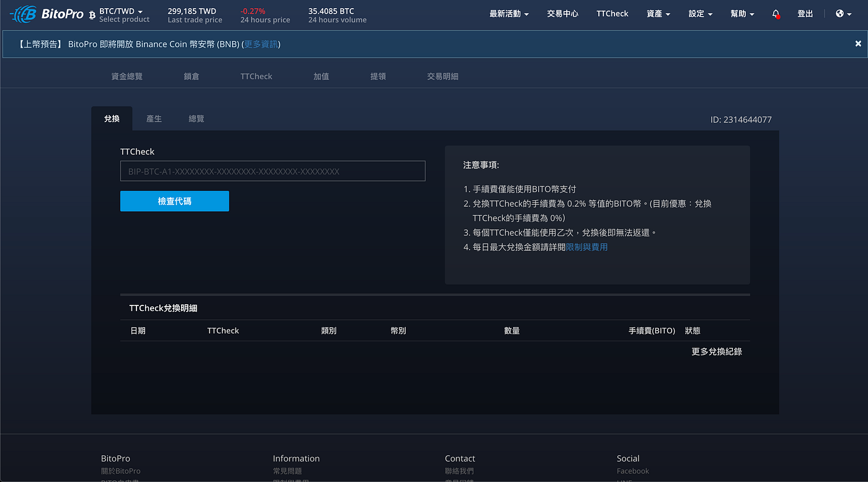Open 關於BitoPro footer link
Screen dimensions: 868x482
tap(121, 471)
